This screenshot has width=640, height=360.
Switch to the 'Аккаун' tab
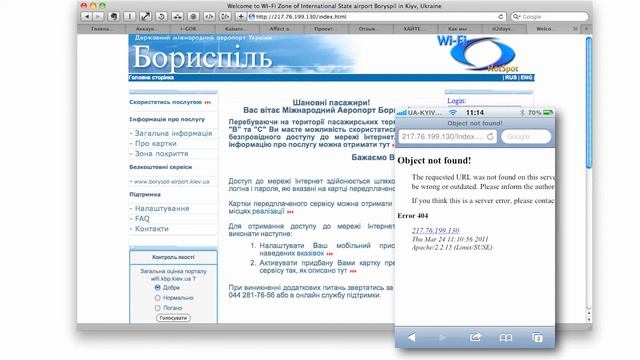pos(145,29)
